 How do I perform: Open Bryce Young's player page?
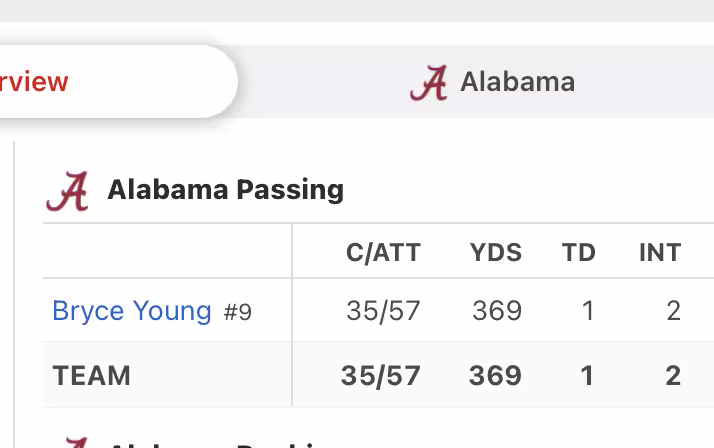[131, 311]
